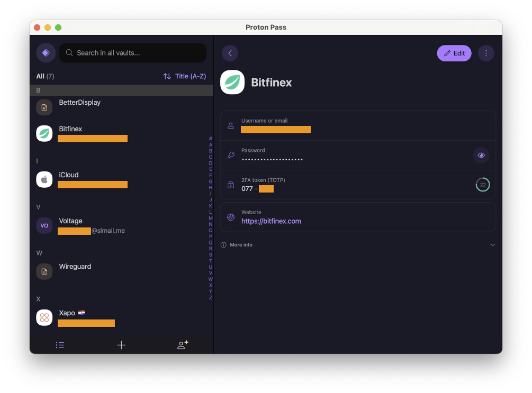Click the green fullscreen window button
Image resolution: width=532 pixels, height=393 pixels.
[58, 28]
